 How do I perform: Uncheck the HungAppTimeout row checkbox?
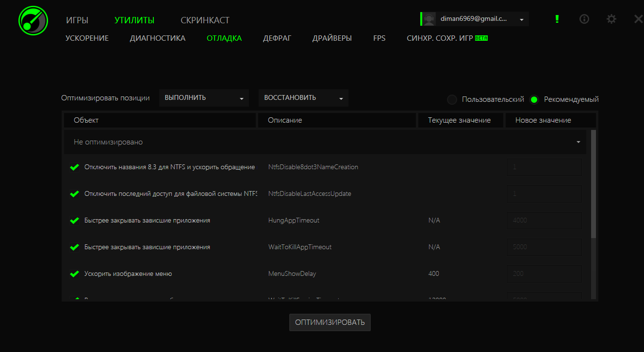(74, 221)
